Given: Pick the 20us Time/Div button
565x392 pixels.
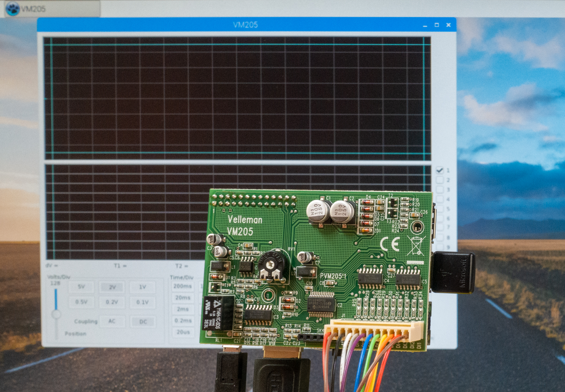Looking at the screenshot, I should pos(183,332).
